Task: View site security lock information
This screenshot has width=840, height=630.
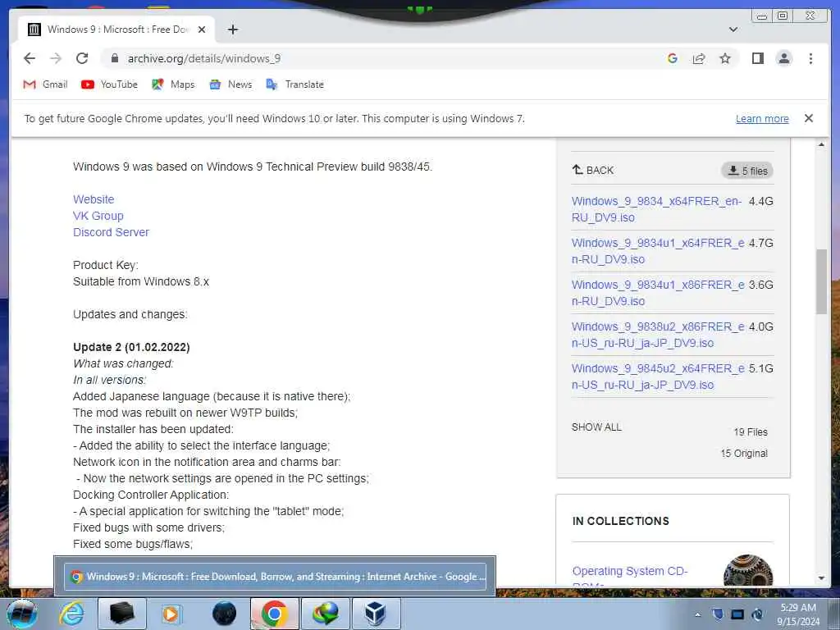Action: pos(115,58)
